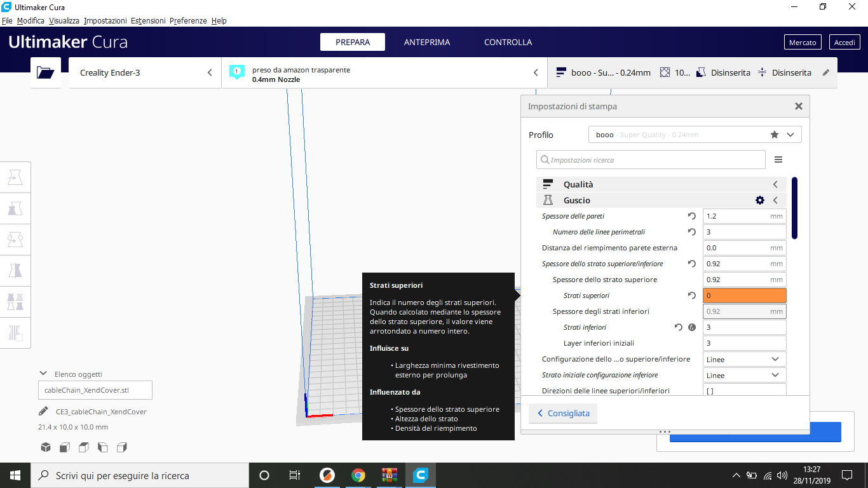This screenshot has height=488, width=868.
Task: Switch to 3D perspective view cube
Action: click(x=46, y=447)
